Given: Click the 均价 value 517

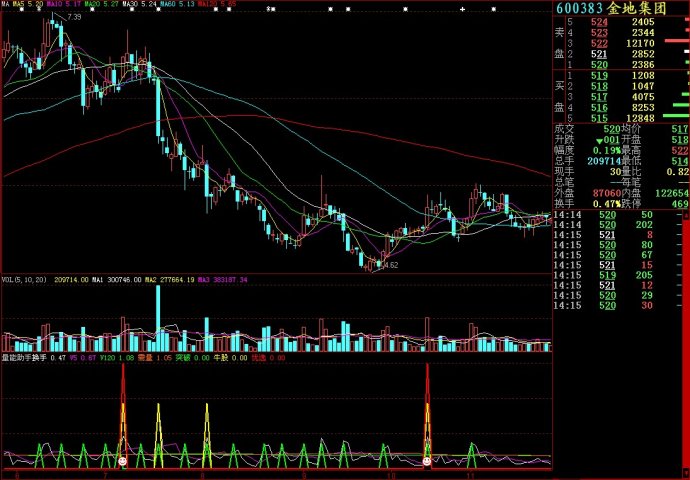Looking at the screenshot, I should [680, 129].
